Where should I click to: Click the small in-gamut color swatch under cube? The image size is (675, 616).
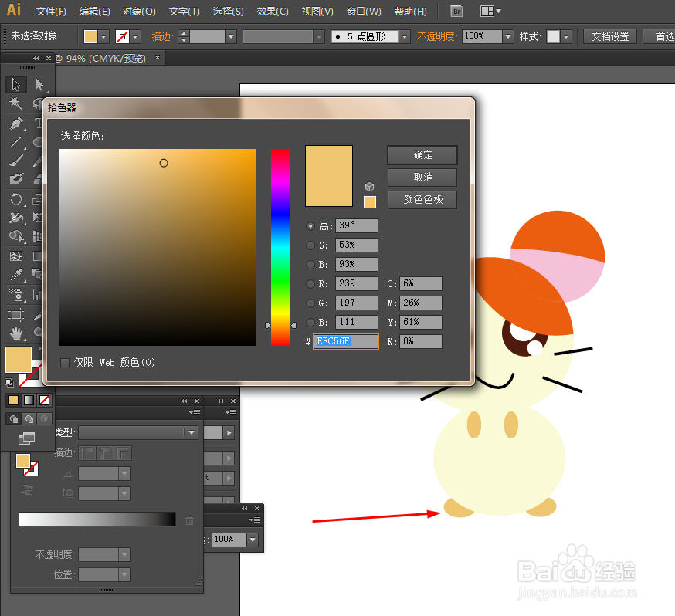(370, 202)
